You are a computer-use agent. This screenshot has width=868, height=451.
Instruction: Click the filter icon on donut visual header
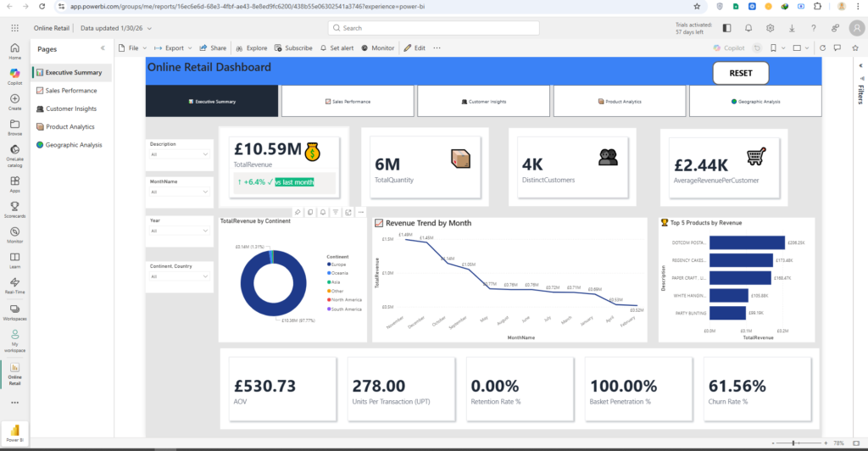pyautogui.click(x=336, y=212)
